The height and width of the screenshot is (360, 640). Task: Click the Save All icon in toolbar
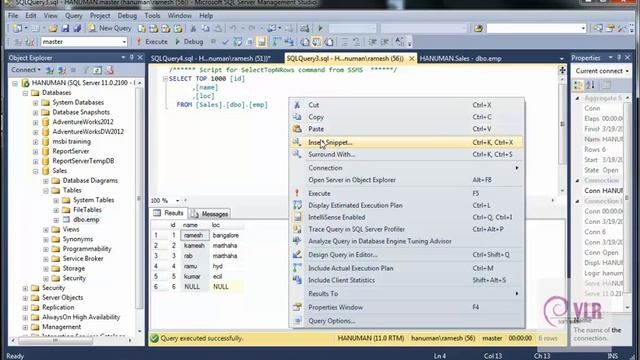pyautogui.click(x=77, y=28)
